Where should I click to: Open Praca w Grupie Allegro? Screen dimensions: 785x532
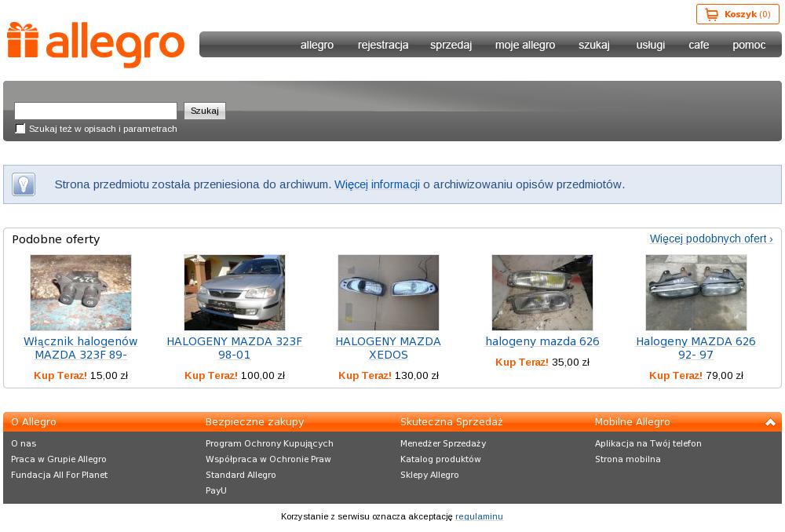coord(59,460)
